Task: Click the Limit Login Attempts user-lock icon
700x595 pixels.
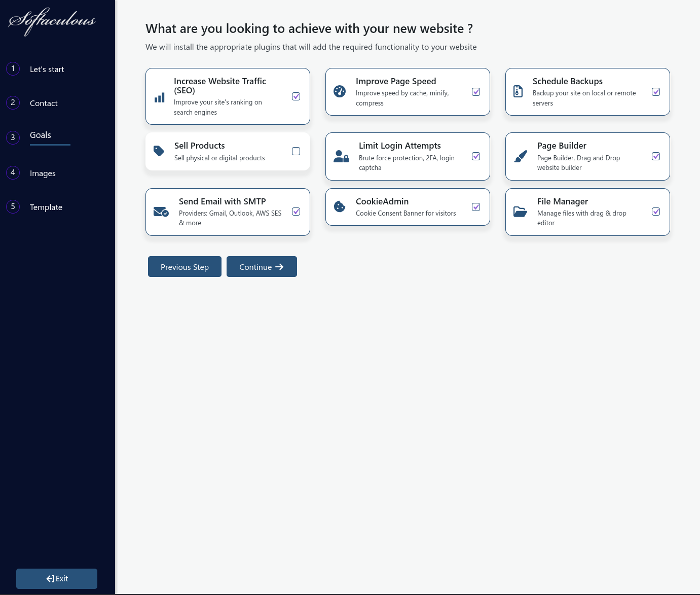Action: pos(340,156)
